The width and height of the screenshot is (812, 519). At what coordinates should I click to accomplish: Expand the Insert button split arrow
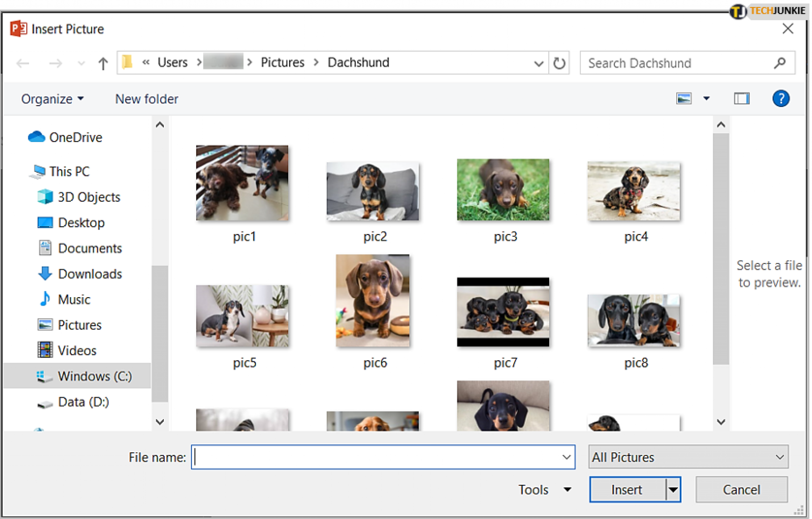click(x=673, y=489)
